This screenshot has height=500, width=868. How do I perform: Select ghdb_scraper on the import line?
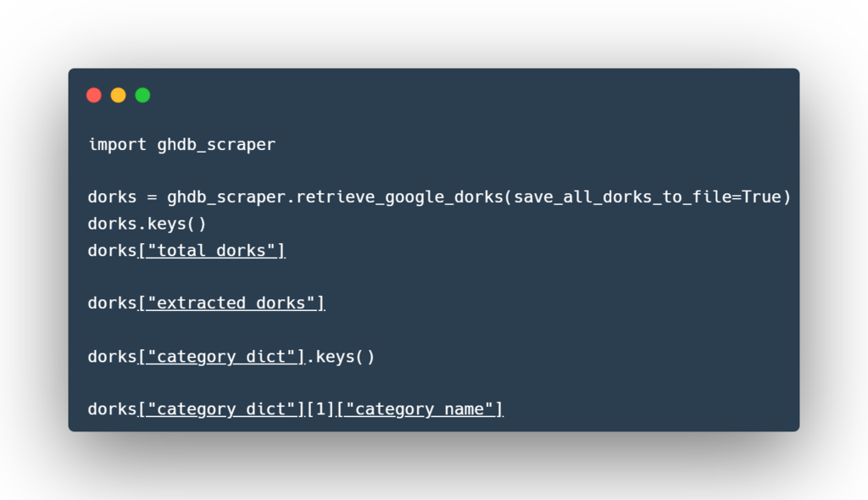pos(216,145)
